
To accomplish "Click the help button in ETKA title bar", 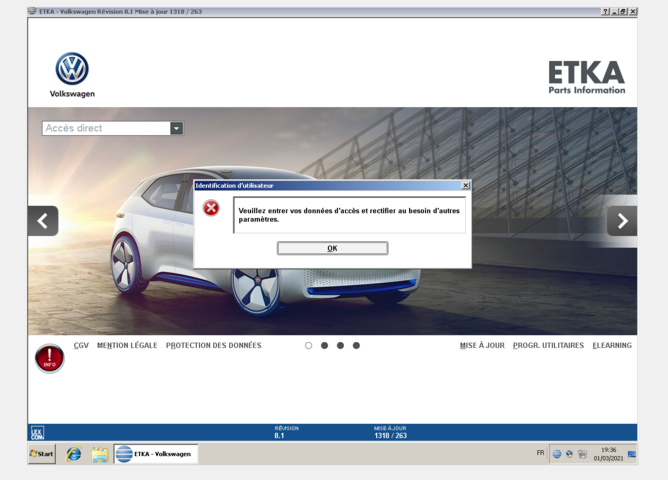I will [x=605, y=11].
